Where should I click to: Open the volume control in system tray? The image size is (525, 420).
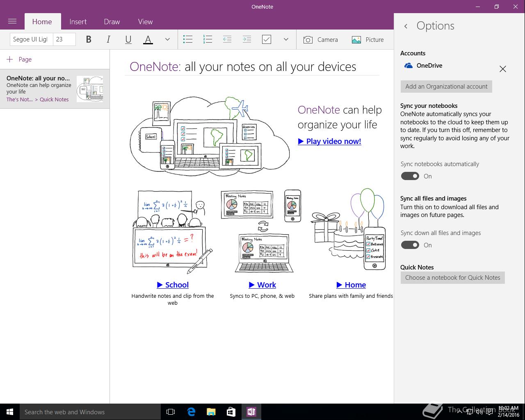(479, 412)
